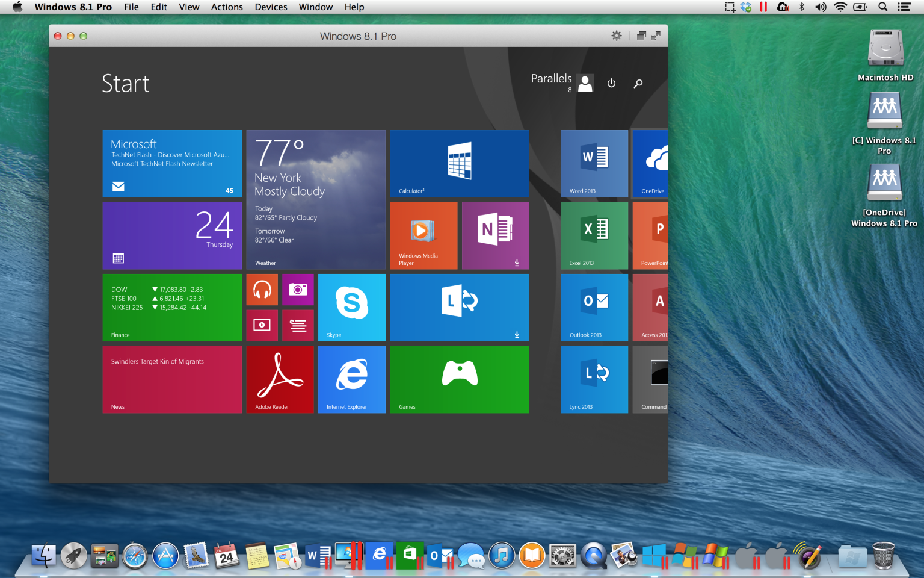This screenshot has width=924, height=578.
Task: Open the Word 2013 tile
Action: pyautogui.click(x=594, y=163)
